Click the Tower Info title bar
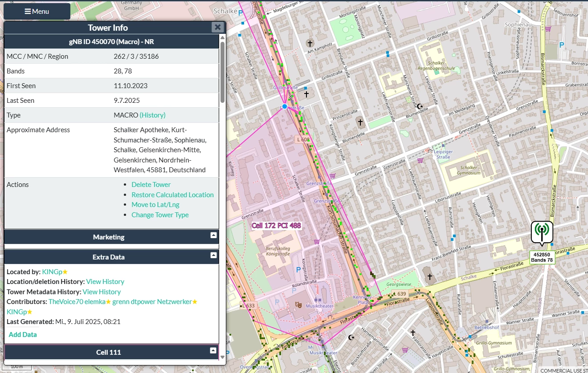Image resolution: width=588 pixels, height=373 pixels. [x=108, y=28]
